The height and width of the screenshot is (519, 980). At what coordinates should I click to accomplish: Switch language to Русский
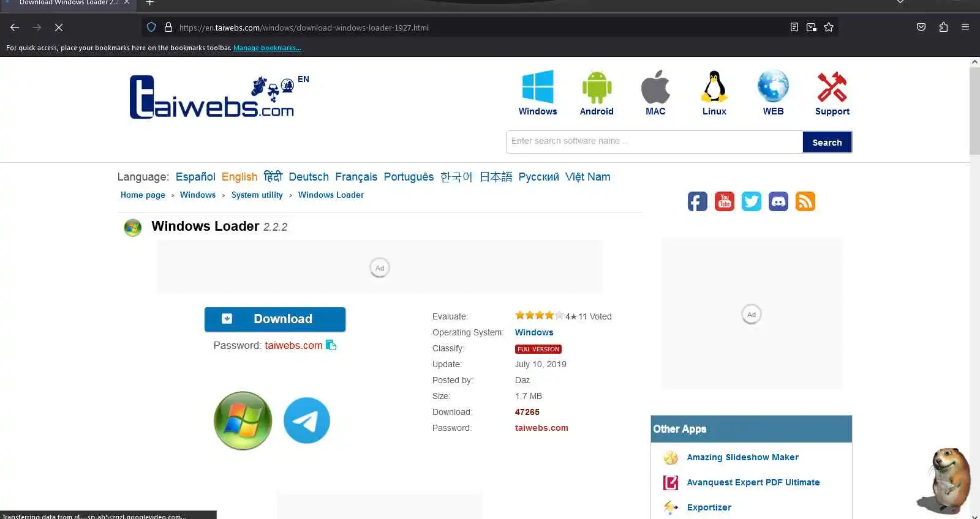pyautogui.click(x=538, y=177)
